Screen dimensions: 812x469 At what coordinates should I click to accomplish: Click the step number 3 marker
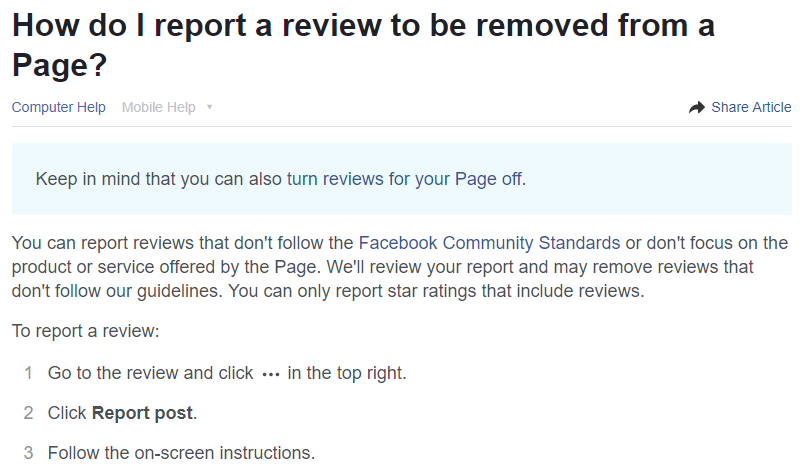coord(28,453)
